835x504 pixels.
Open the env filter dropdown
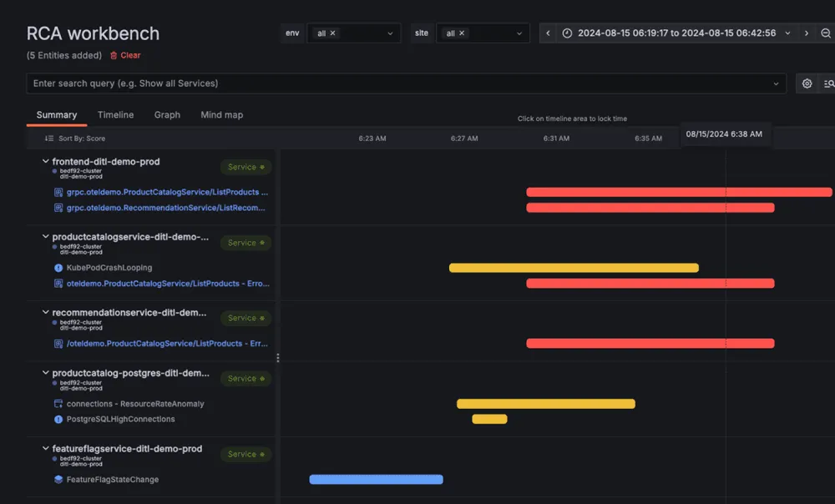(x=389, y=33)
